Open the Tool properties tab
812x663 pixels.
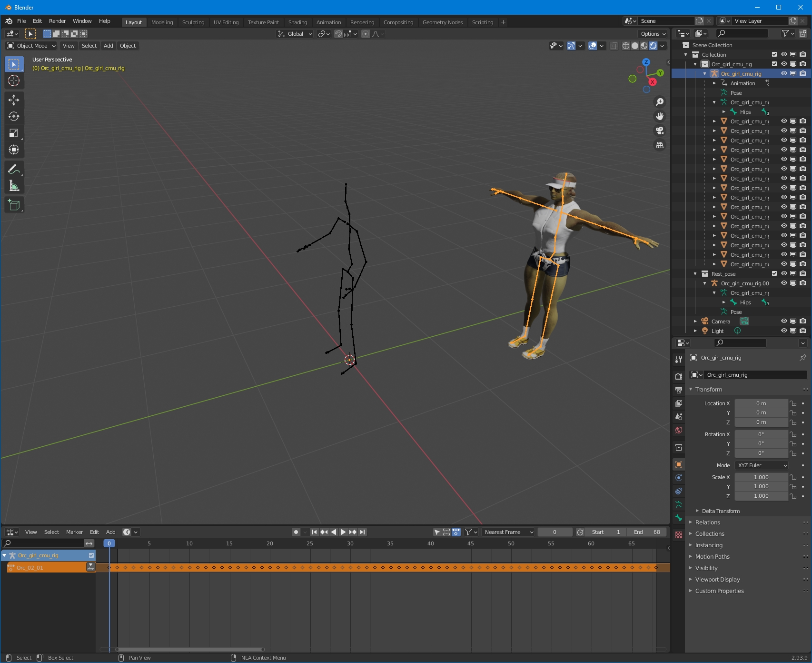click(679, 360)
